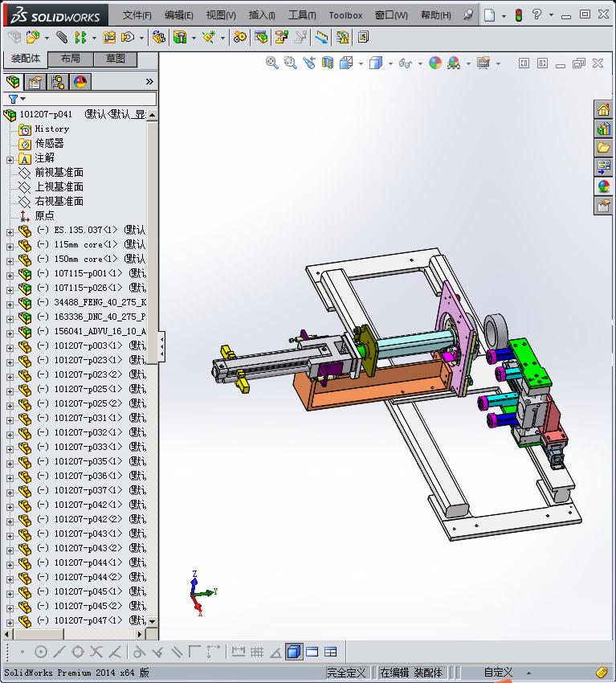Click feature tree scrollbar down arrow

click(152, 622)
